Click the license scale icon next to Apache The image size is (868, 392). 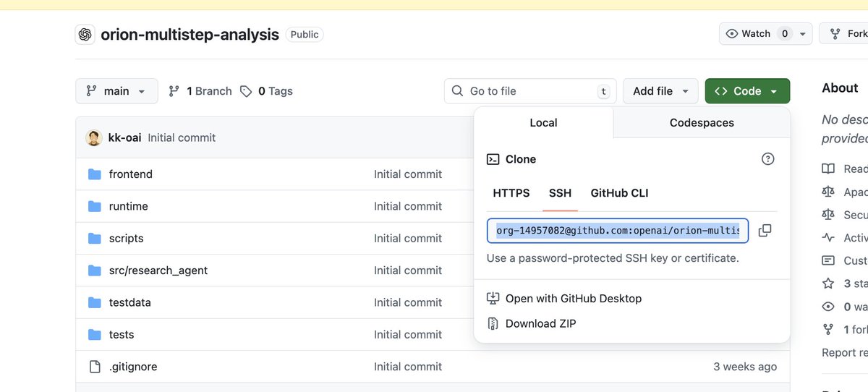click(x=828, y=192)
